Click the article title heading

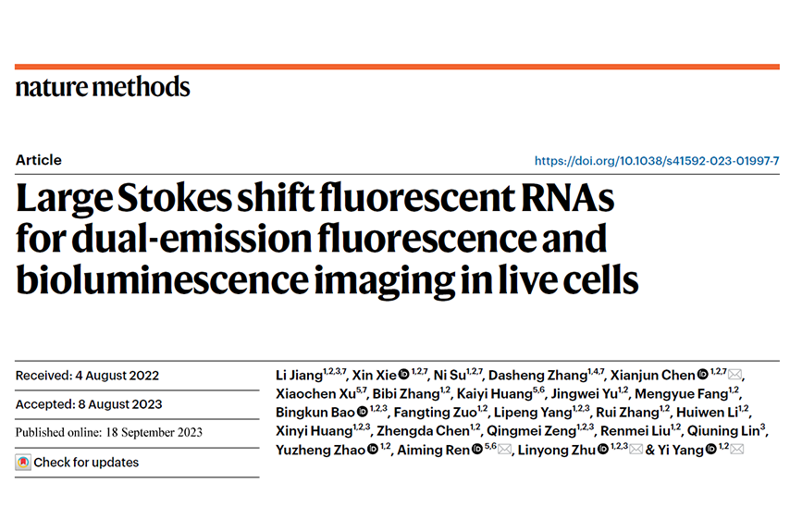click(x=327, y=239)
